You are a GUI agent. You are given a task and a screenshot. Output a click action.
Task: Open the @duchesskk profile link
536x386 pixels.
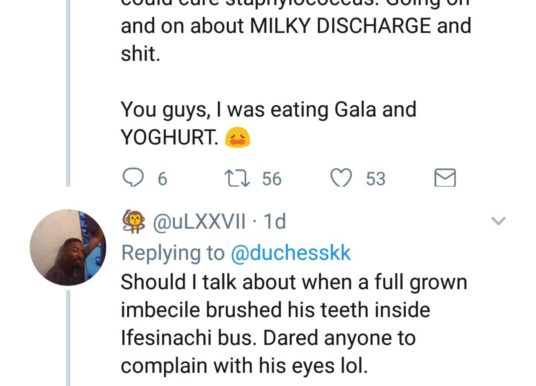pyautogui.click(x=291, y=253)
